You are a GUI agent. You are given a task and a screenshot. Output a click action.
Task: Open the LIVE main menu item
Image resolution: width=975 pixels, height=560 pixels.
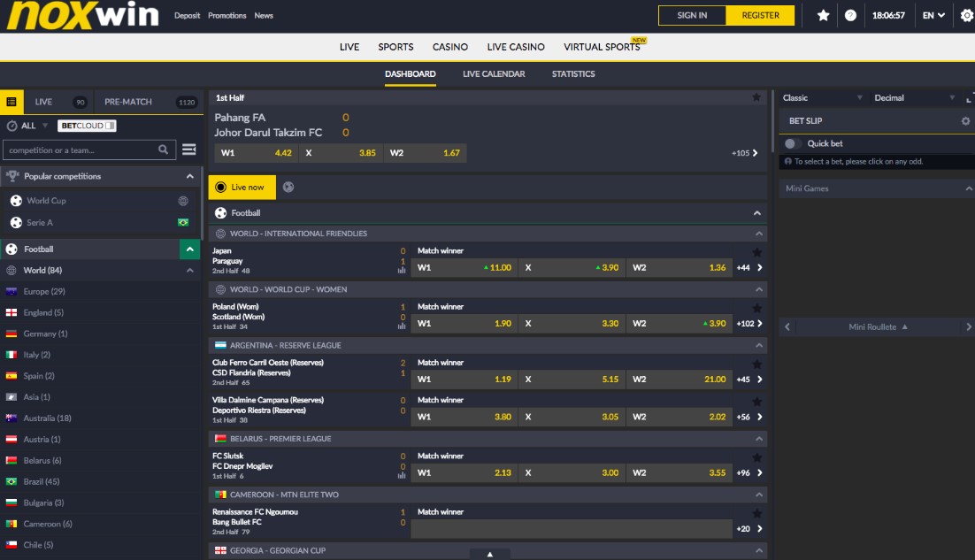[x=349, y=47]
